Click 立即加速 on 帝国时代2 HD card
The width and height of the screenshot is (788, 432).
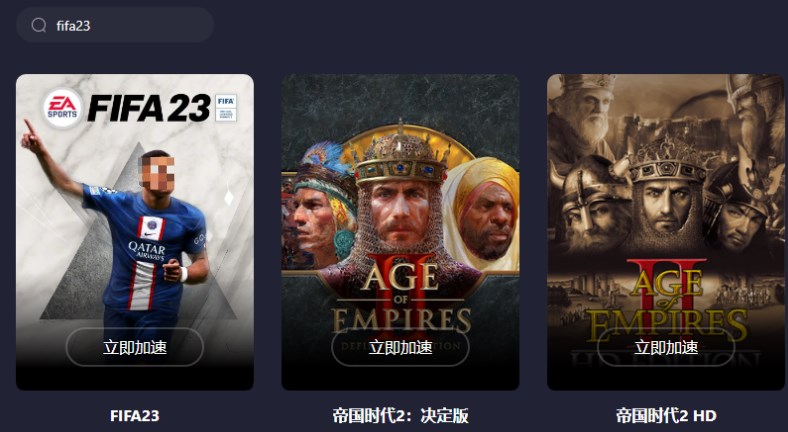click(666, 347)
